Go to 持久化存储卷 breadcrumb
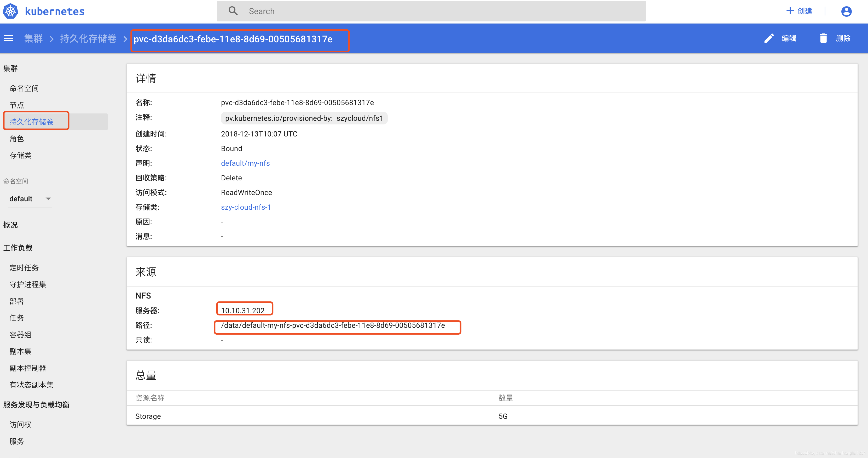Image resolution: width=868 pixels, height=458 pixels. 88,38
